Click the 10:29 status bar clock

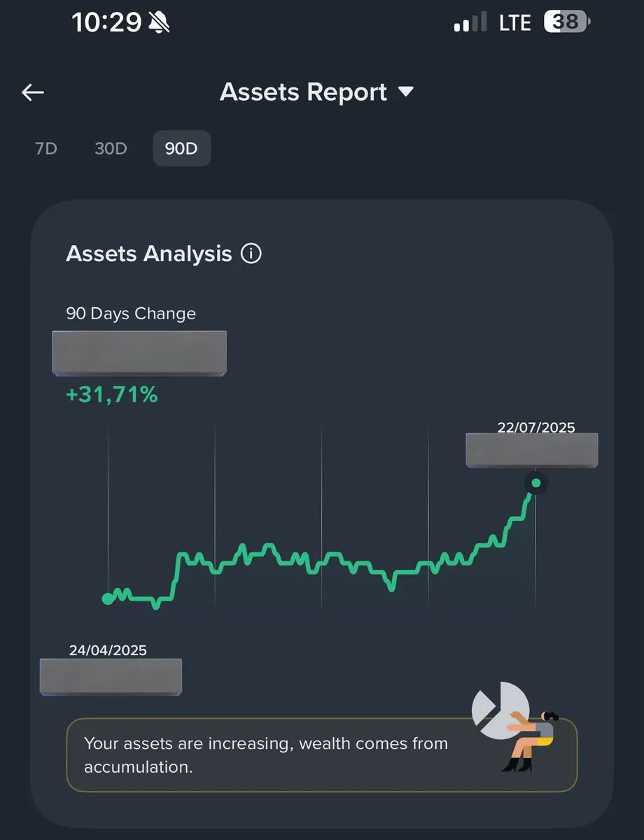[106, 23]
